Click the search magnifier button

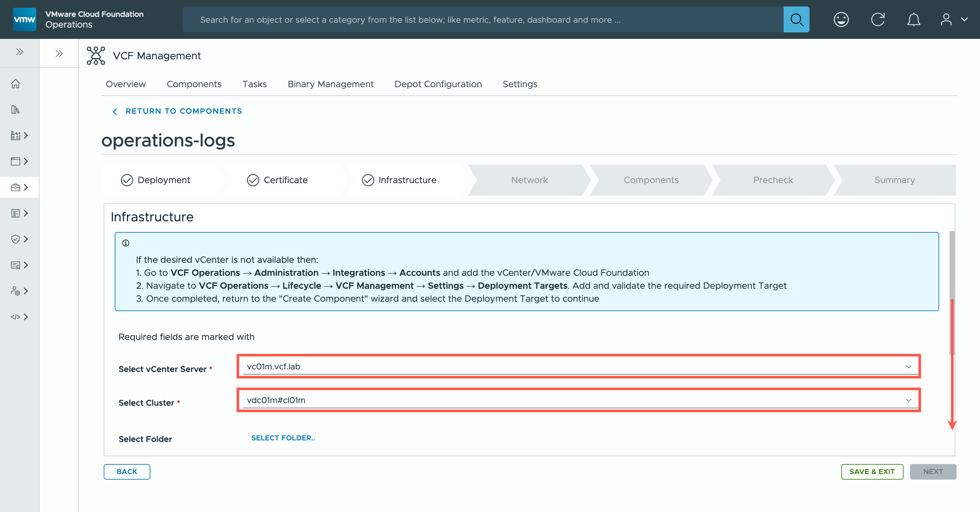click(x=796, y=19)
